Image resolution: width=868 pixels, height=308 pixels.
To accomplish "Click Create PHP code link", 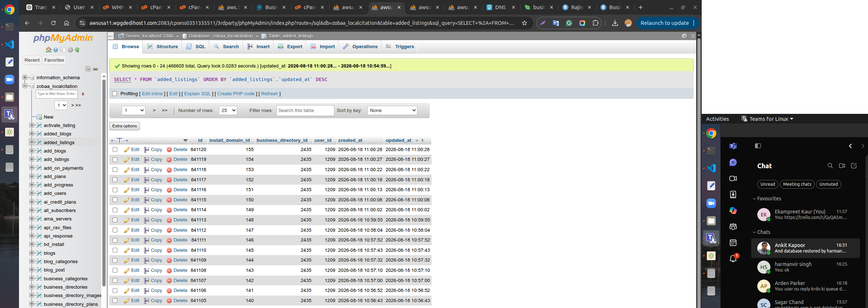I will pyautogui.click(x=236, y=94).
